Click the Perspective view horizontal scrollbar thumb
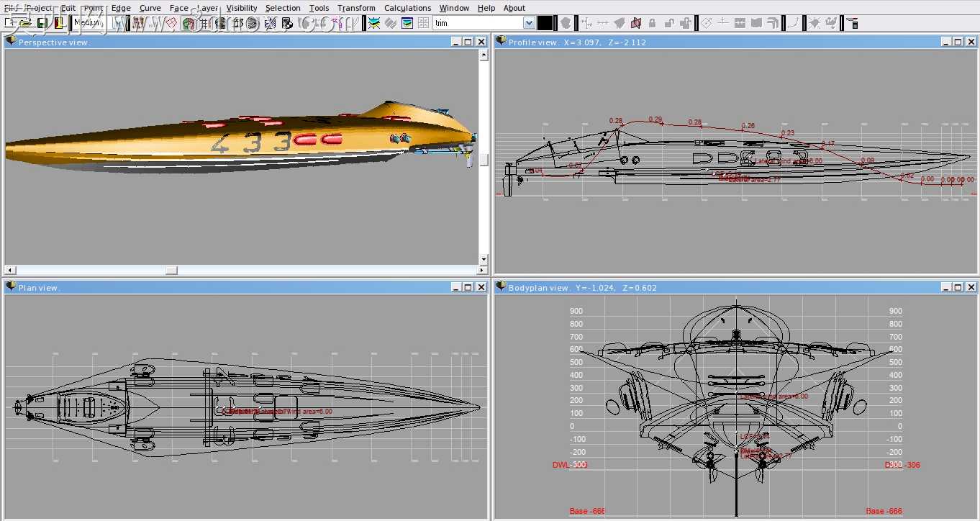Screen dimensions: 980x521 [x=171, y=270]
